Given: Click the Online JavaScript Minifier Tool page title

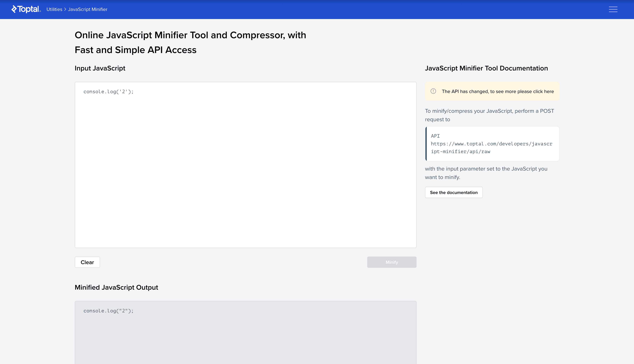Looking at the screenshot, I should 190,42.
